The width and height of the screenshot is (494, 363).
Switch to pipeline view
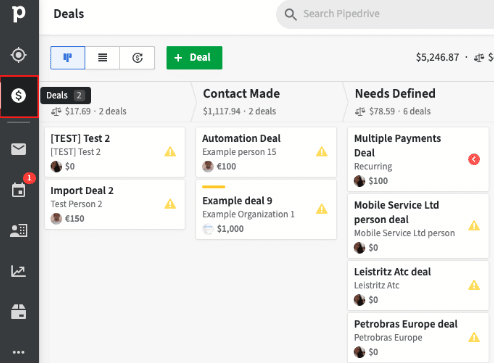pos(68,58)
